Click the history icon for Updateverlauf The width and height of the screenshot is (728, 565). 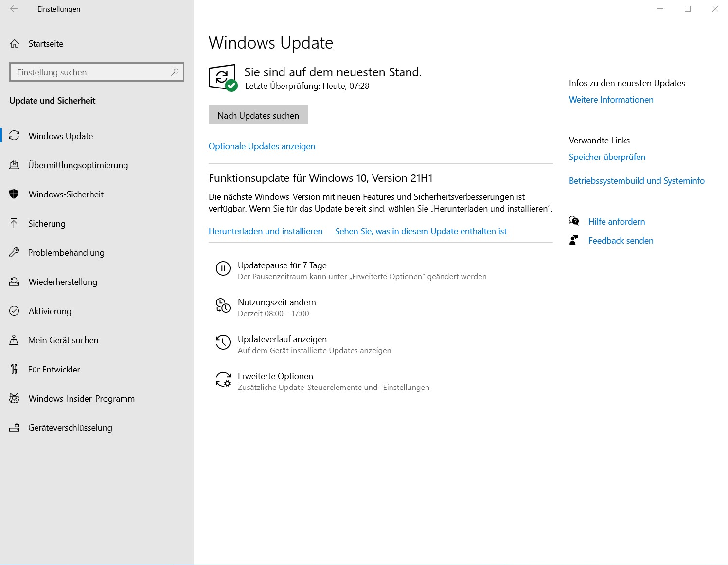(x=223, y=342)
